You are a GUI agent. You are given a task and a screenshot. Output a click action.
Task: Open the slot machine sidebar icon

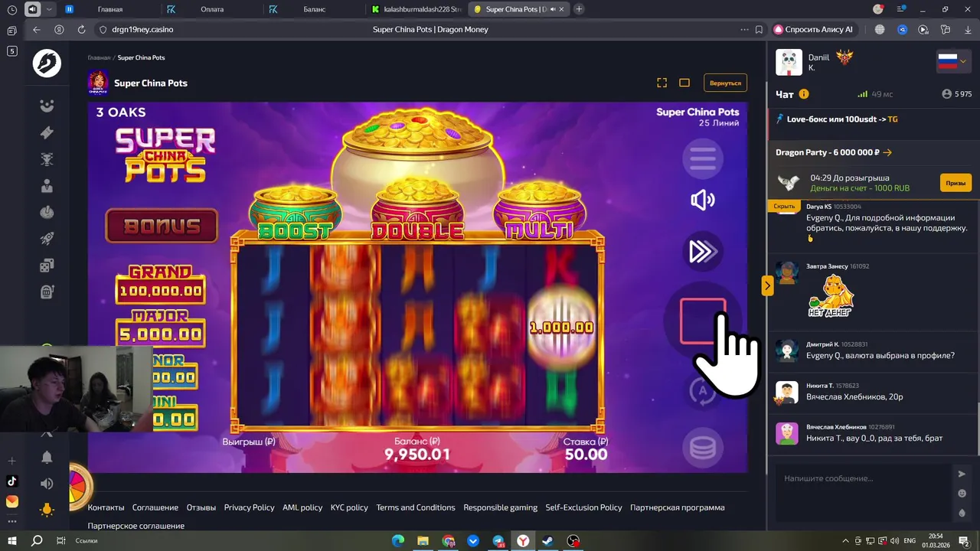point(47,292)
